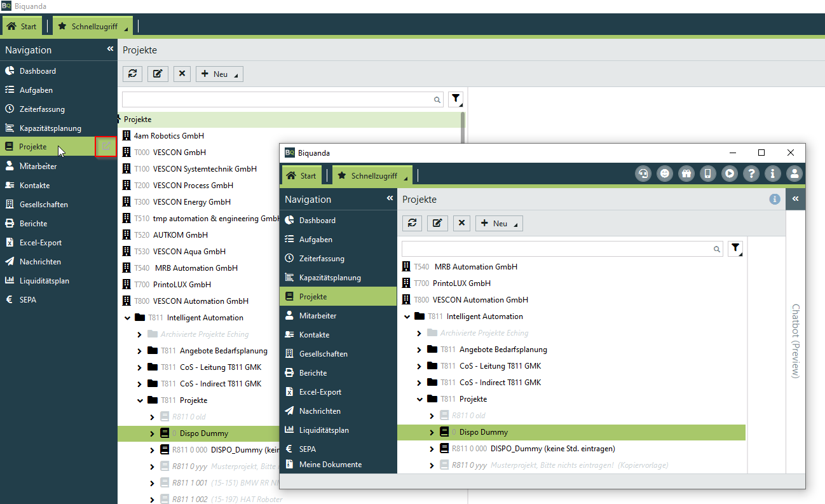Open Kapazitätsplanung in front window navigation
The image size is (825, 504).
pyautogui.click(x=338, y=278)
